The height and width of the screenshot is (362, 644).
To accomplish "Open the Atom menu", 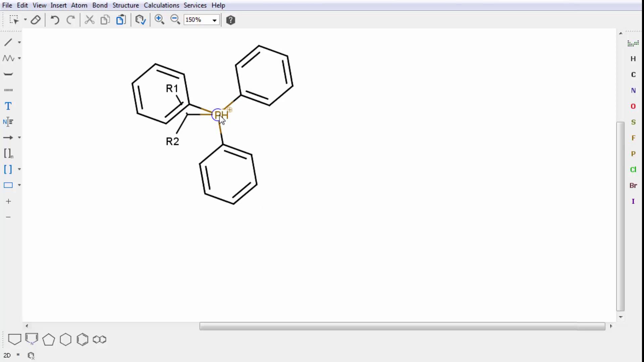I will pyautogui.click(x=79, y=5).
